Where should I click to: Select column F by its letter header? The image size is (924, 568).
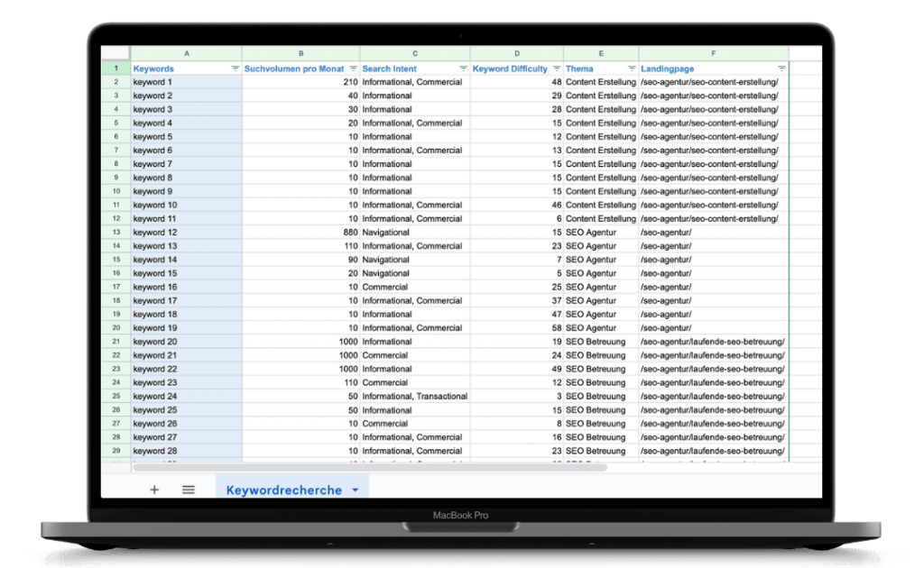tap(713, 53)
